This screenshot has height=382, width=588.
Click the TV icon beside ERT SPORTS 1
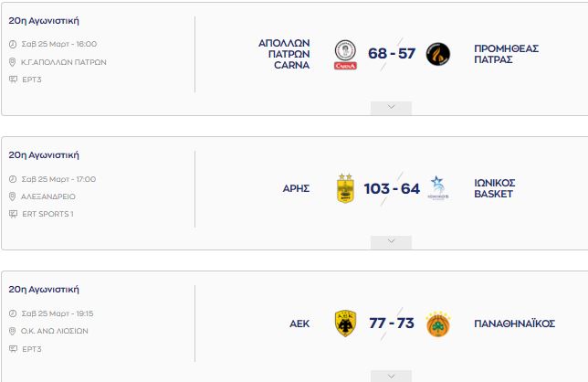(13, 214)
